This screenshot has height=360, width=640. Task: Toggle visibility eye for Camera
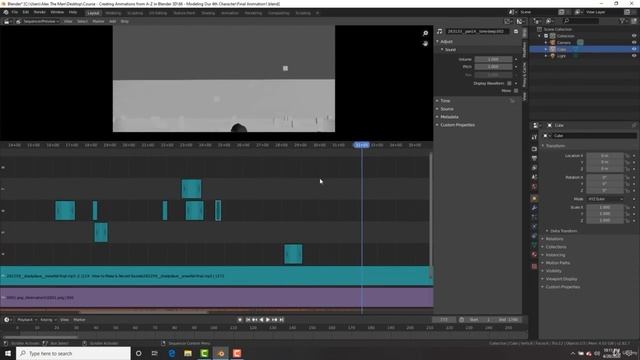(634, 42)
